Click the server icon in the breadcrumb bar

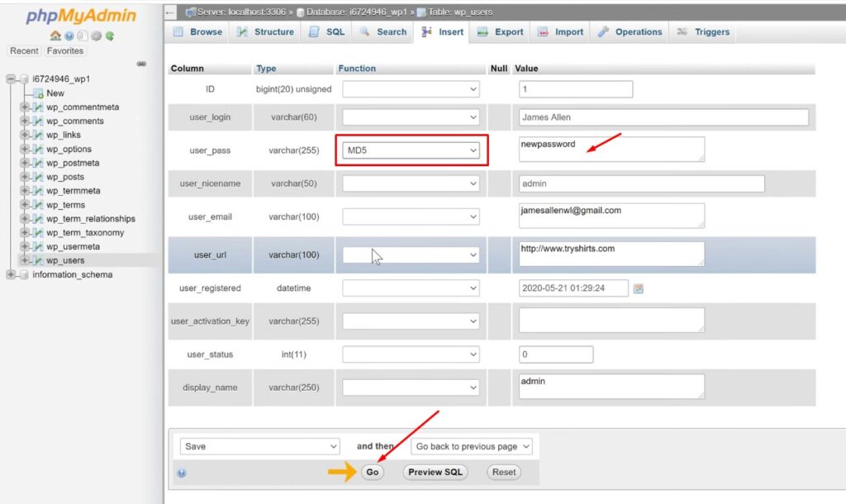[x=190, y=12]
